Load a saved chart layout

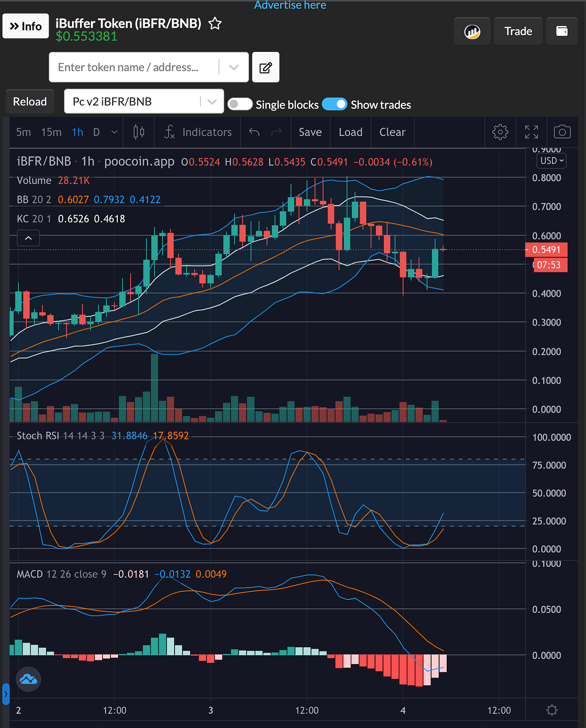pos(350,132)
